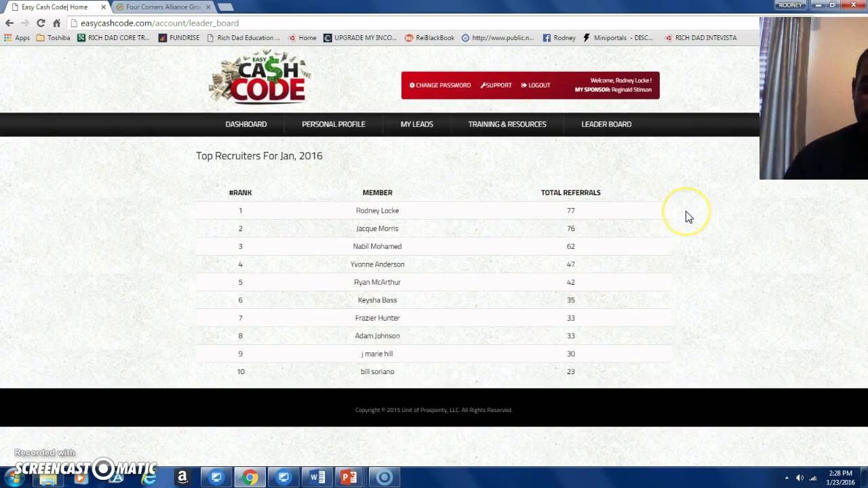
Task: Open the Home bookmark
Action: pyautogui.click(x=302, y=38)
